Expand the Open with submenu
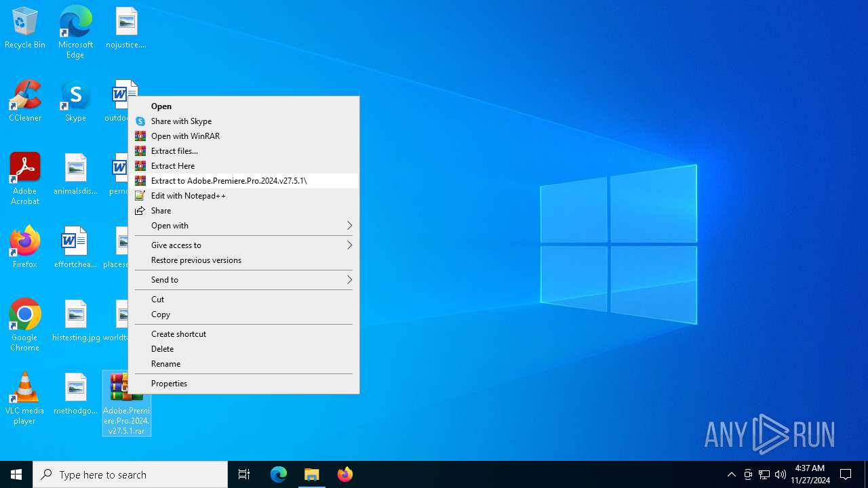Image resolution: width=868 pixels, height=488 pixels. 243,226
